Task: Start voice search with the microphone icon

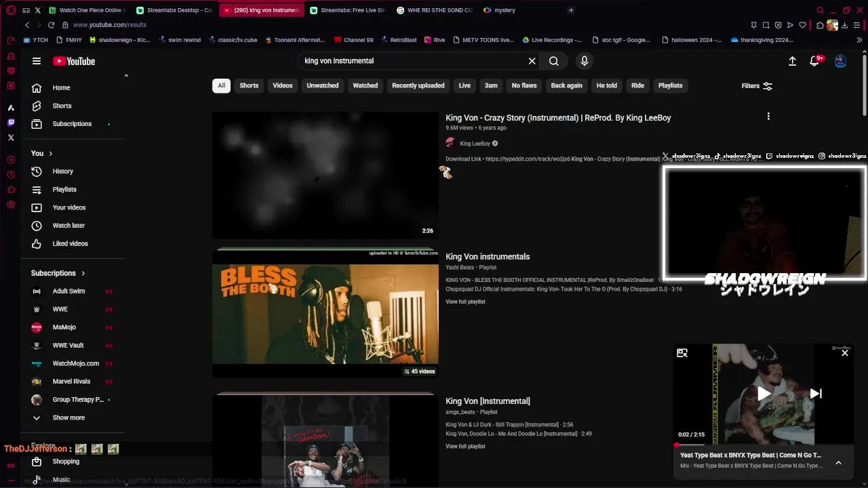Action: [585, 61]
